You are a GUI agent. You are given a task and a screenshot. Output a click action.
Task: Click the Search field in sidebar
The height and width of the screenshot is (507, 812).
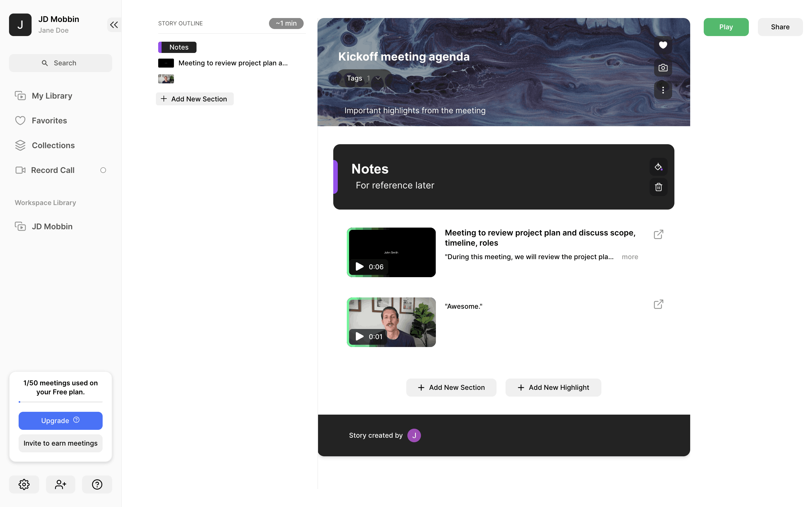pos(60,63)
